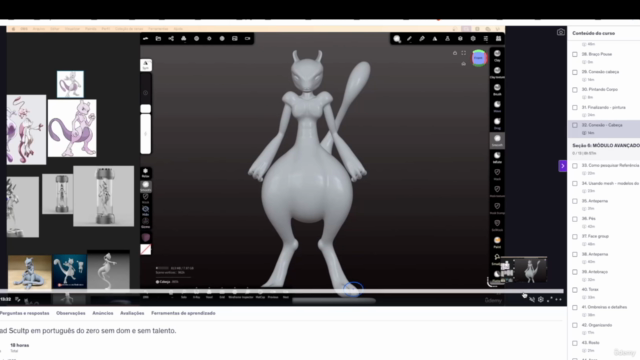Open lesson 34. Usando mesh - modelos
640x360 pixels.
click(x=610, y=183)
